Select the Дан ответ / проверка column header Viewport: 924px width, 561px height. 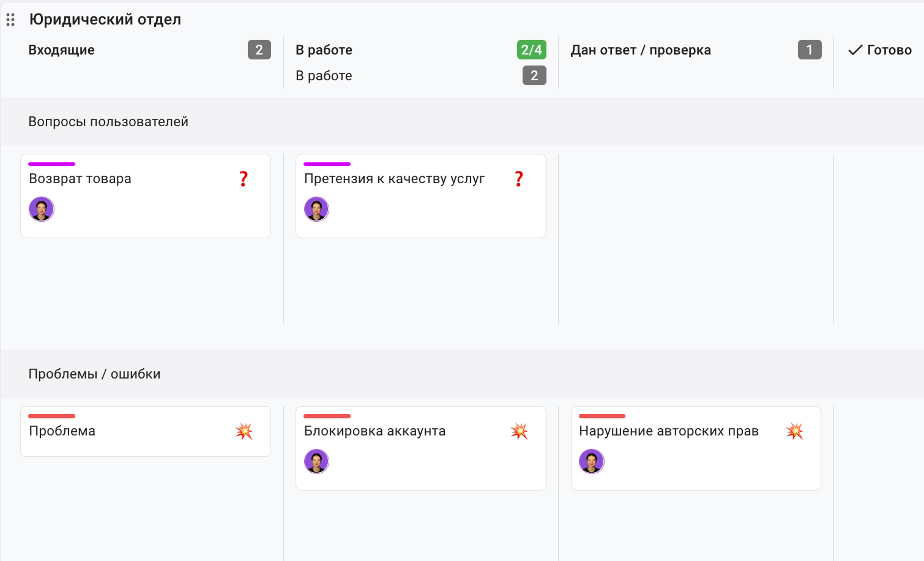[641, 50]
